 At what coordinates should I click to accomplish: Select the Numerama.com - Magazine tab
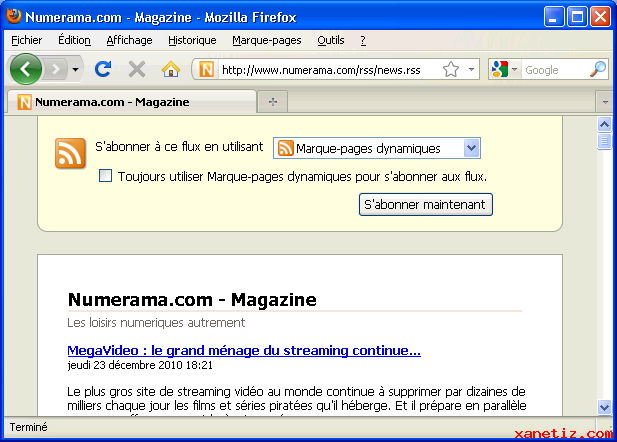(132, 102)
